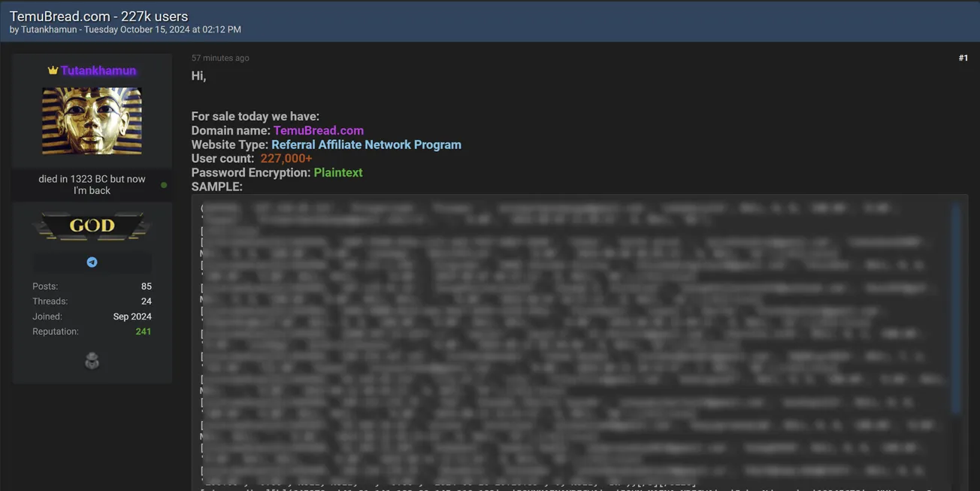Click the thread title TemuBread.com - 227k users

click(x=98, y=16)
